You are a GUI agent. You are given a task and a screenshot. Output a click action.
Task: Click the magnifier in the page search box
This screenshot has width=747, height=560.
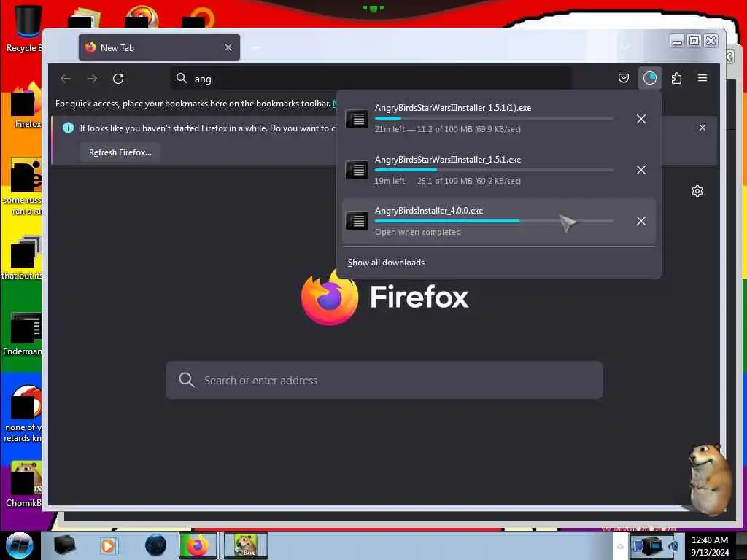point(186,379)
